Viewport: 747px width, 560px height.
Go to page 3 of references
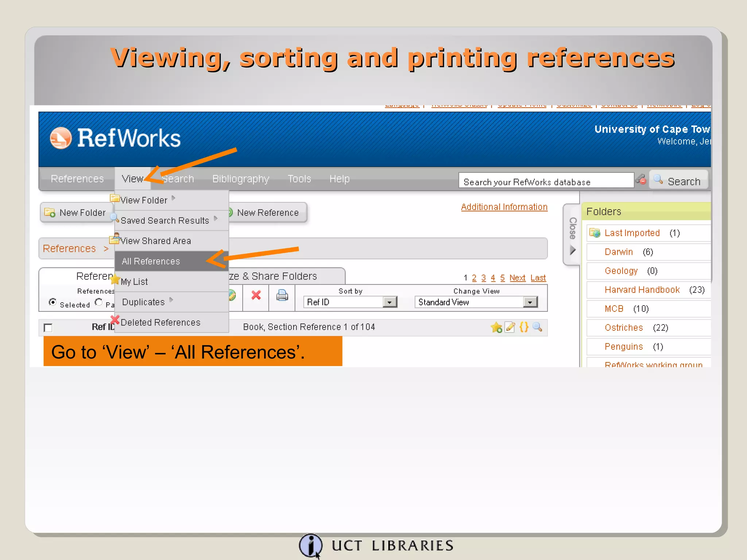[483, 278]
